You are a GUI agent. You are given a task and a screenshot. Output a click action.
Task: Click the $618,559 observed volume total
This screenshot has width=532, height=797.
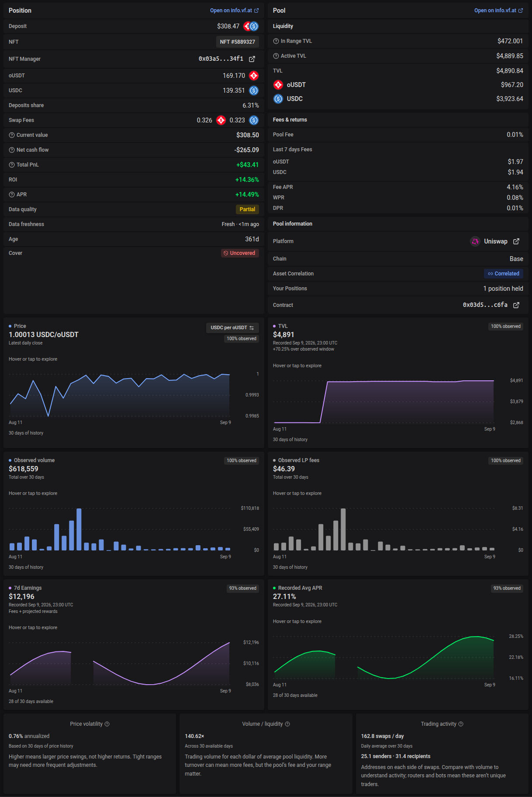click(24, 469)
